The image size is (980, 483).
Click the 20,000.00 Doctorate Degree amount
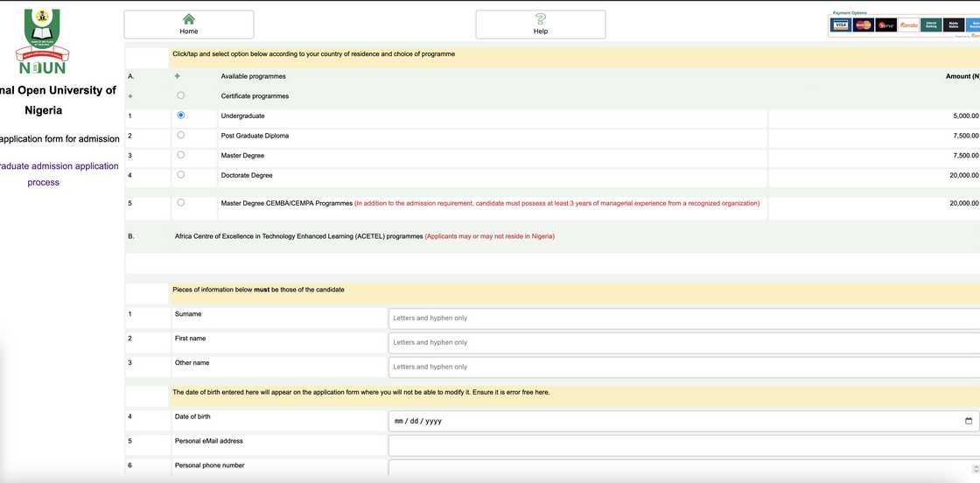[x=963, y=175]
